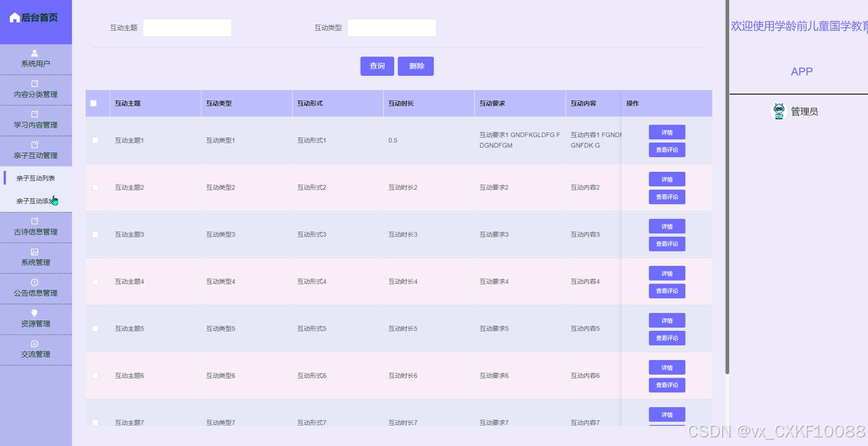Click the 管理员 avatar icon
Screen dimensions: 868x446
click(778, 111)
